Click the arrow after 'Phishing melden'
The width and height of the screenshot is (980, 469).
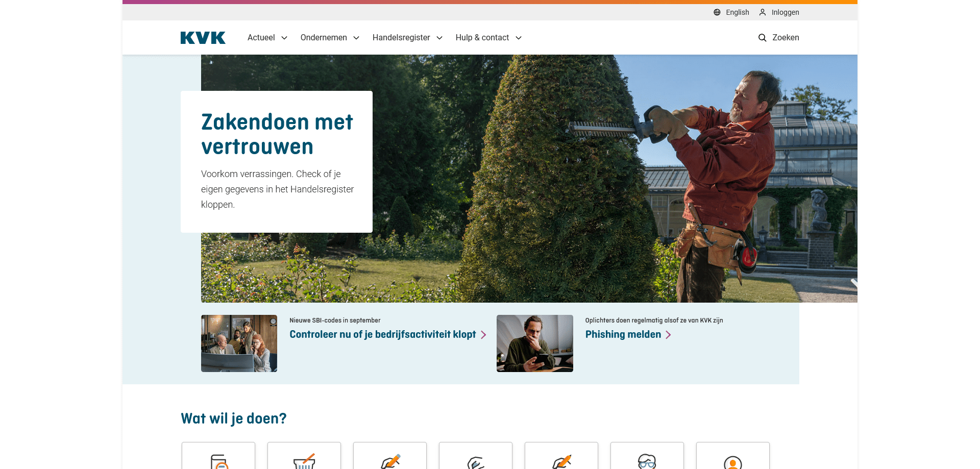tap(668, 335)
